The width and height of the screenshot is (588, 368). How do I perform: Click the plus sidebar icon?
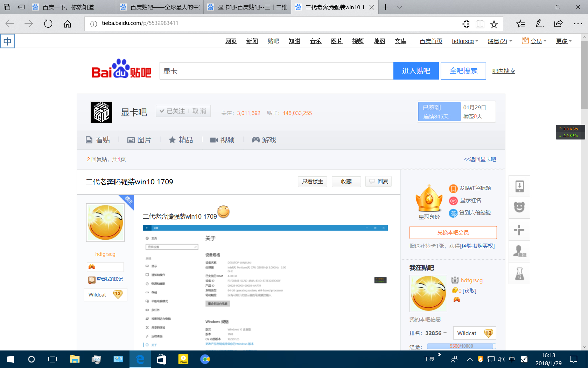(x=519, y=230)
